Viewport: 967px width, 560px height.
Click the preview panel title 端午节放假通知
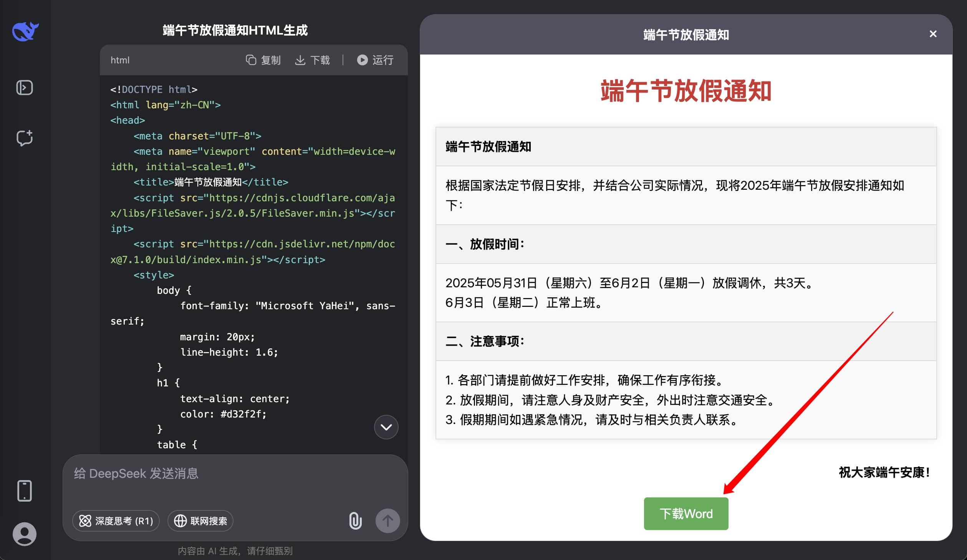click(x=686, y=35)
